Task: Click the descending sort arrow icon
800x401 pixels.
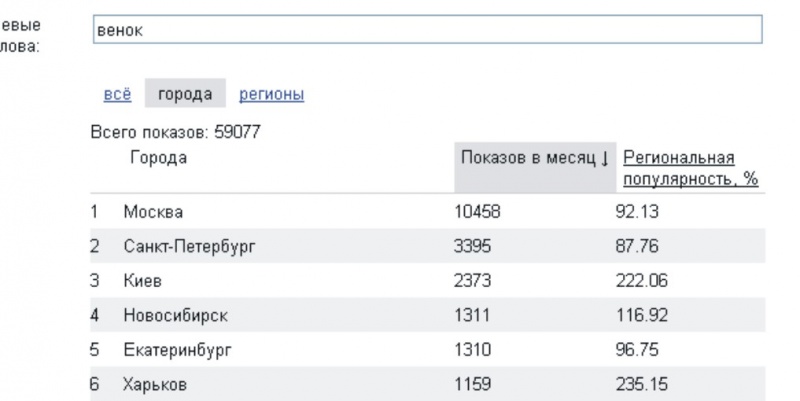Action: 607,159
